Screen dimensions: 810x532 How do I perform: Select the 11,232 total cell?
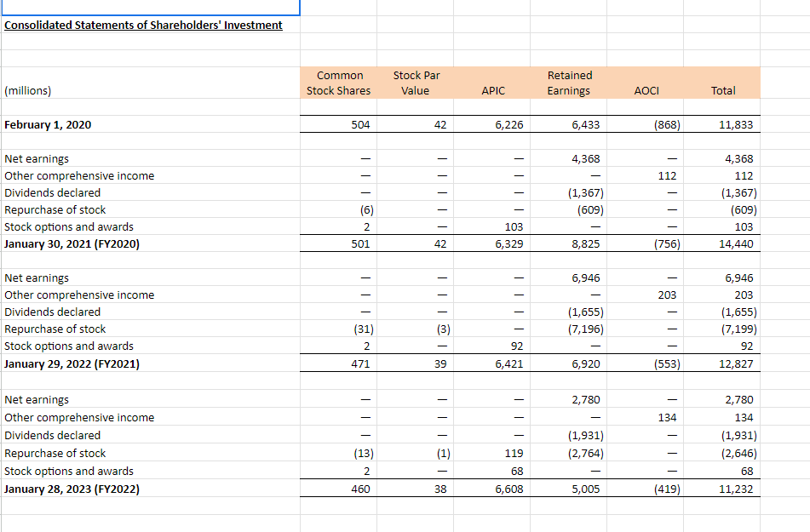pos(721,489)
